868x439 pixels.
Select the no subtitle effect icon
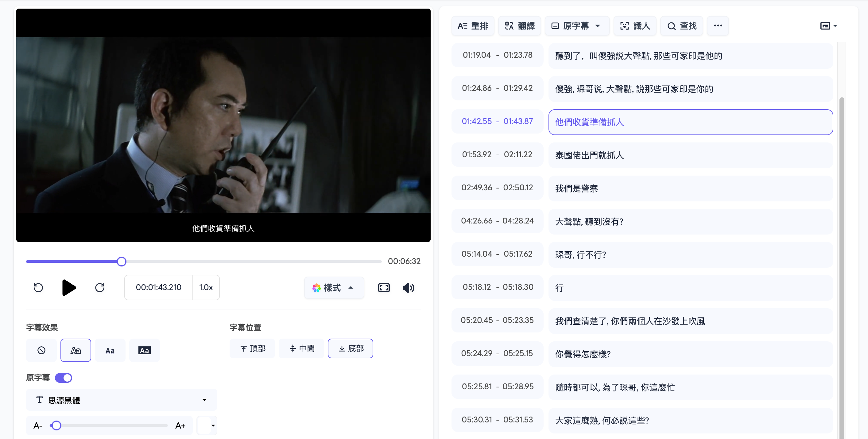pos(41,350)
